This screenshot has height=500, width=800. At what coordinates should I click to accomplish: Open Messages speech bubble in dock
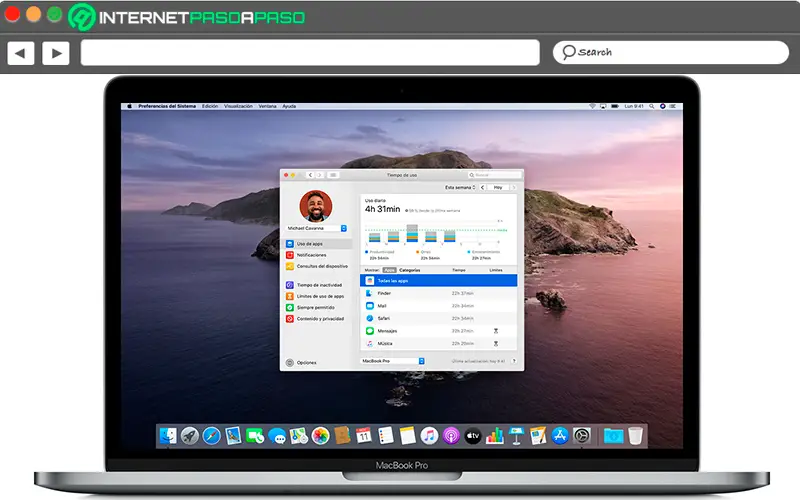(277, 436)
